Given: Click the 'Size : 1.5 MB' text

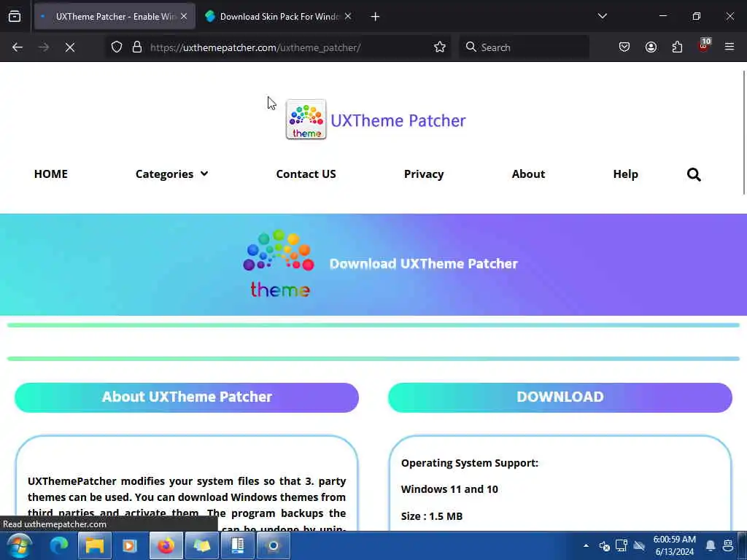Looking at the screenshot, I should (x=432, y=516).
